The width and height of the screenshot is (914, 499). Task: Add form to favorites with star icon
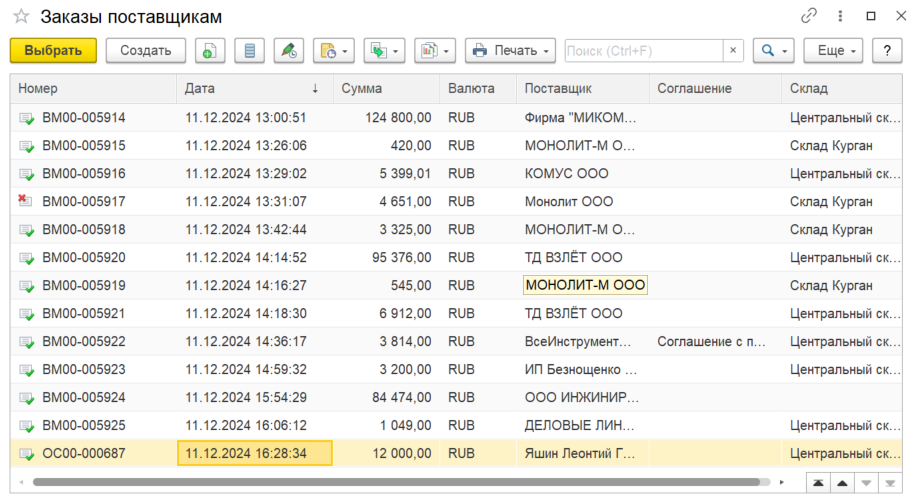[x=22, y=16]
